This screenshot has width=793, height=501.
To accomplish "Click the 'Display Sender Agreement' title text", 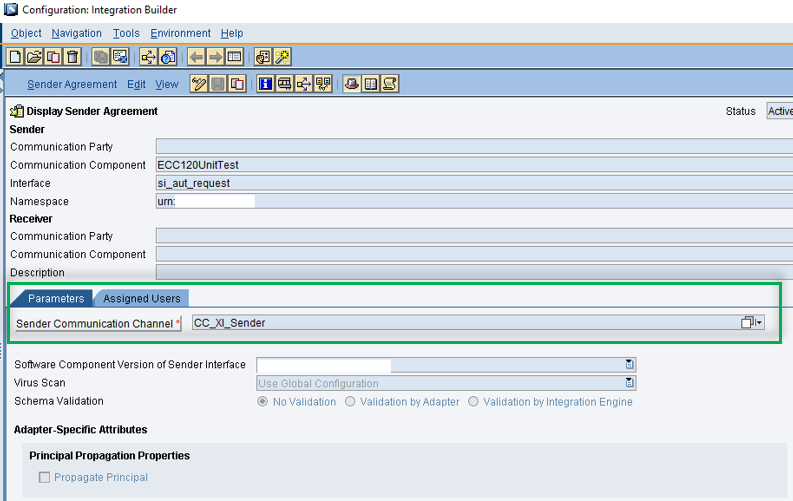I will click(92, 111).
